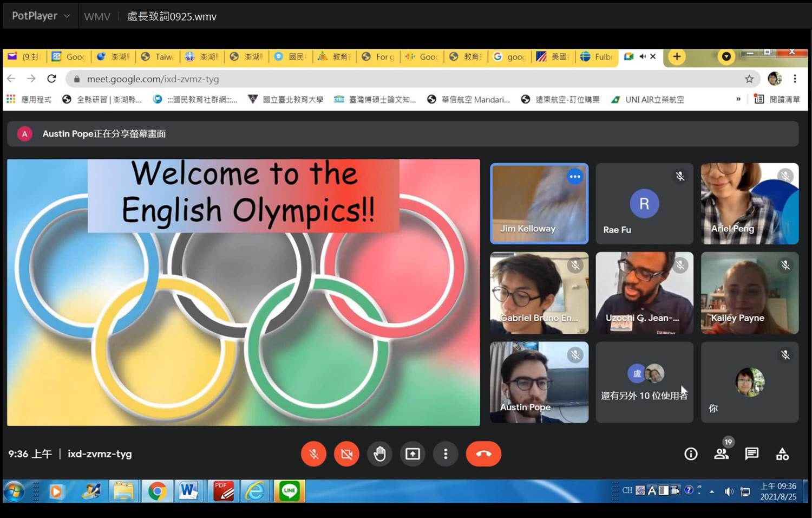Image resolution: width=812 pixels, height=518 pixels.
Task: Open Jim Kelloway tile options (three dots)
Action: click(x=575, y=177)
